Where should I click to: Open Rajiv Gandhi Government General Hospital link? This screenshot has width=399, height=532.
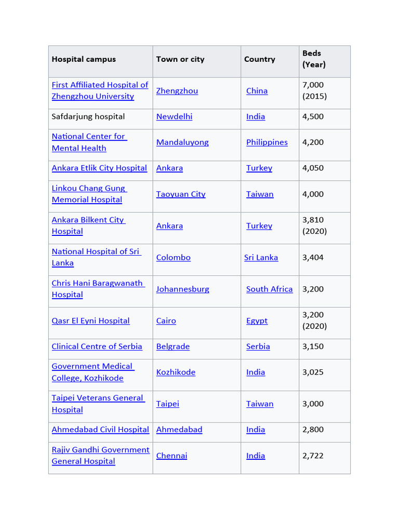coord(100,450)
